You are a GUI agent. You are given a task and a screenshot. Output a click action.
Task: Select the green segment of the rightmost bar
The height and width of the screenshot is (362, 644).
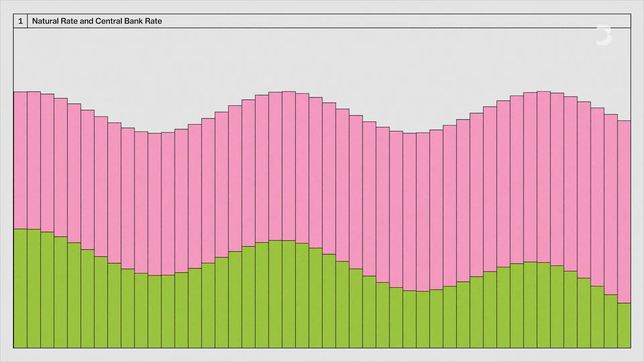pyautogui.click(x=624, y=325)
